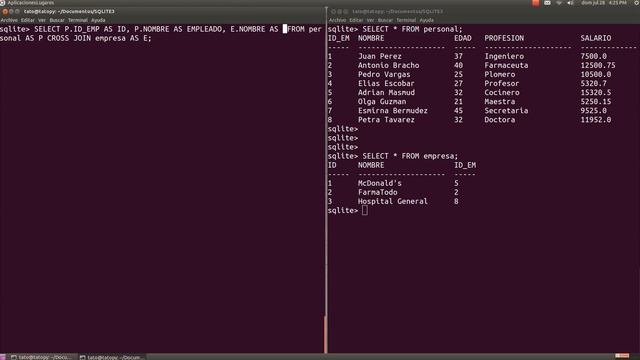Open Terminal menu in right terminal
The image size is (640, 360).
(406, 20)
